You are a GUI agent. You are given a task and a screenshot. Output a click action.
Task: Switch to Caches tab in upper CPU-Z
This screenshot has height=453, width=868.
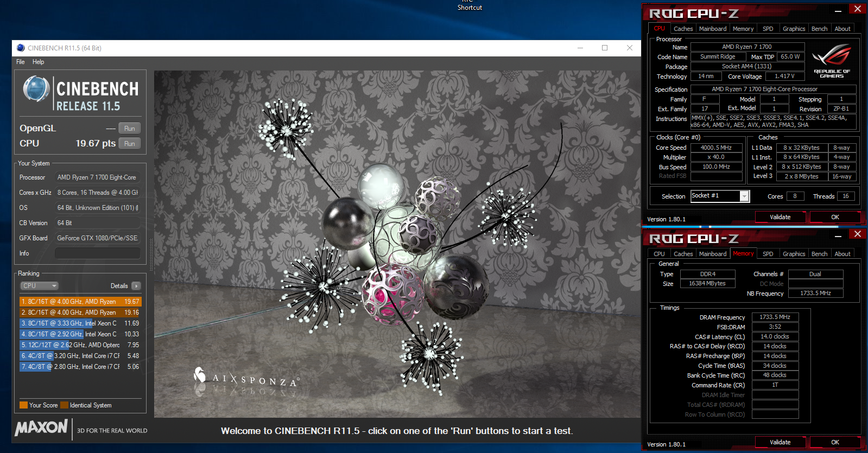(683, 29)
